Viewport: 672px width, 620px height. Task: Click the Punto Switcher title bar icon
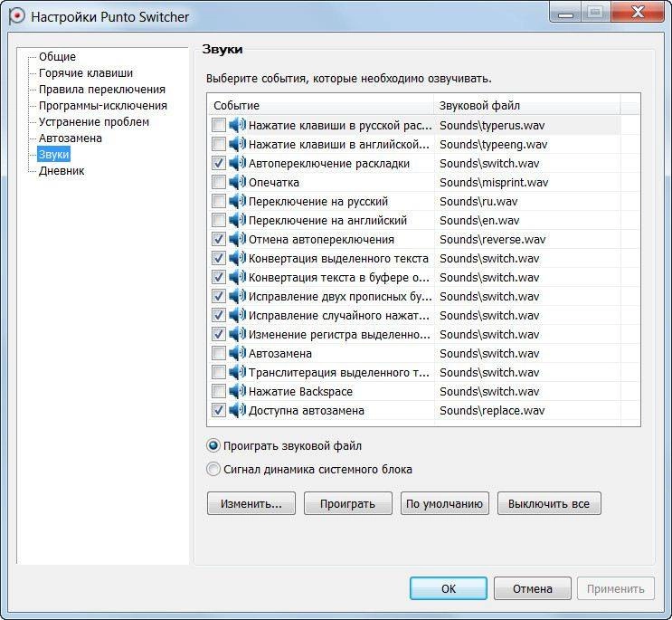tap(16, 16)
